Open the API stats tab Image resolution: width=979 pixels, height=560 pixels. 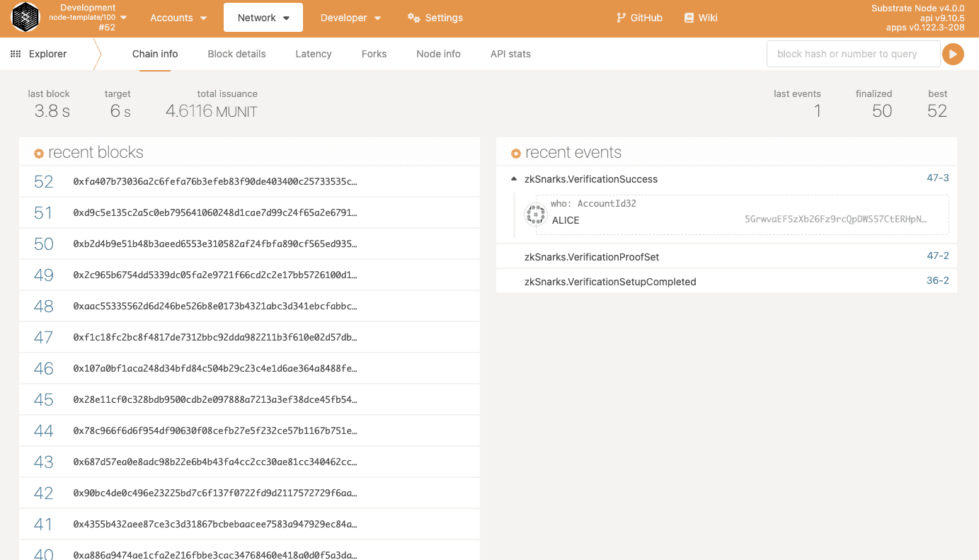[510, 53]
